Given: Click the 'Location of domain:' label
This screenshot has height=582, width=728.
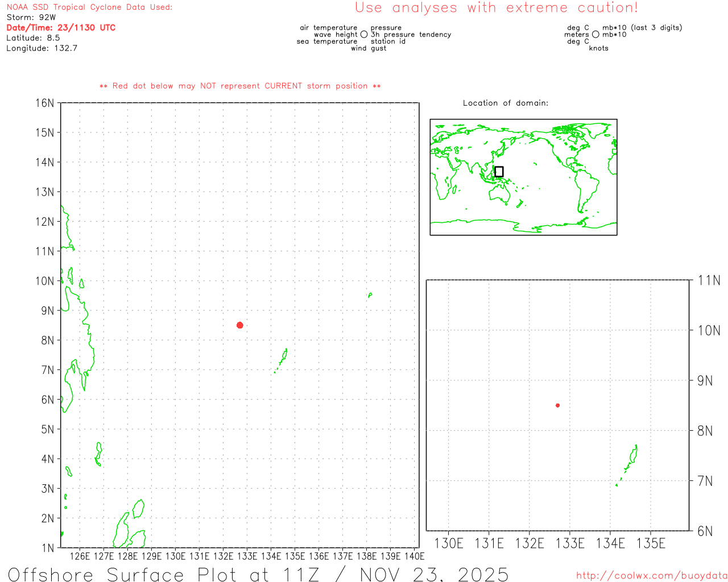Looking at the screenshot, I should pyautogui.click(x=506, y=103).
